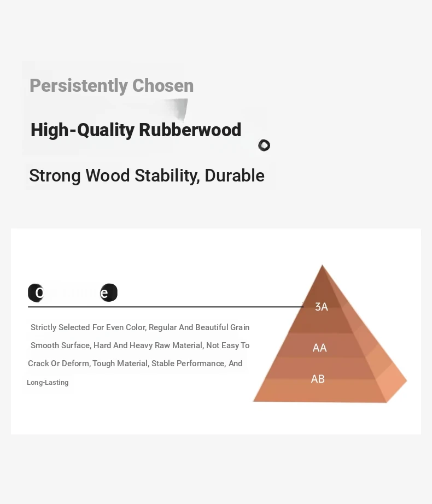Click the "Long-Lasting" text
Screen dimensions: 432x504
tap(48, 383)
